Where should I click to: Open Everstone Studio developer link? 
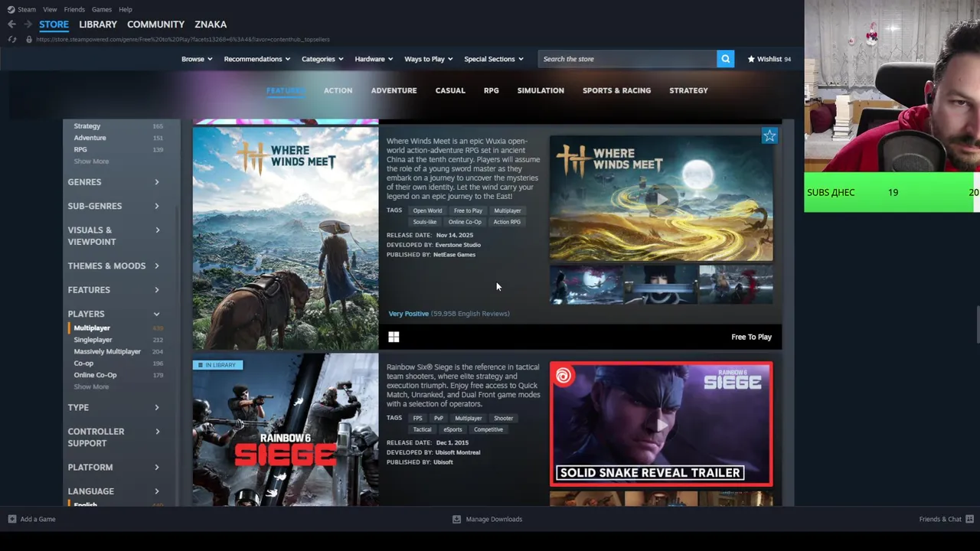point(458,245)
